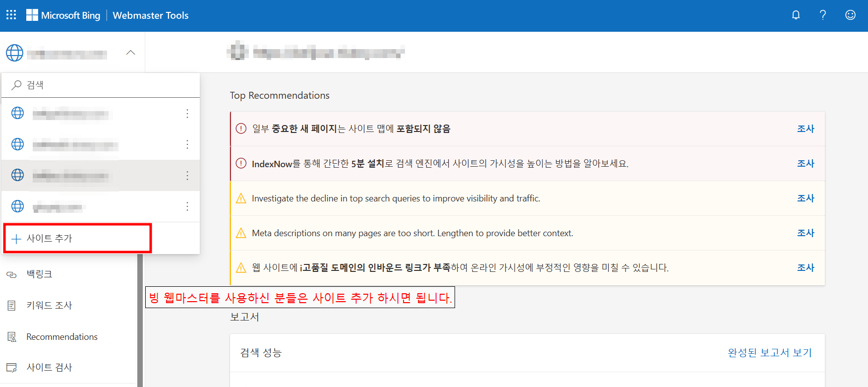This screenshot has height=387, width=868.
Task: Select the first site in the list
Action: pyautogui.click(x=101, y=114)
